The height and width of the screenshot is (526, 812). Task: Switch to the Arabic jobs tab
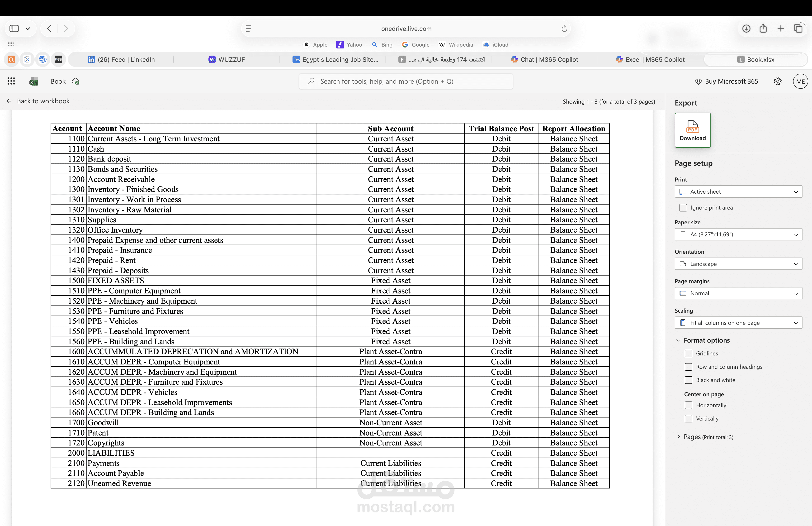441,59
